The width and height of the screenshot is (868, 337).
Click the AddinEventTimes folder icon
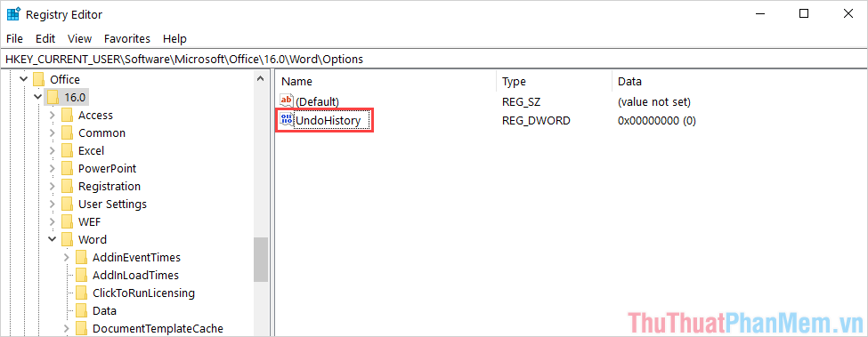(81, 257)
